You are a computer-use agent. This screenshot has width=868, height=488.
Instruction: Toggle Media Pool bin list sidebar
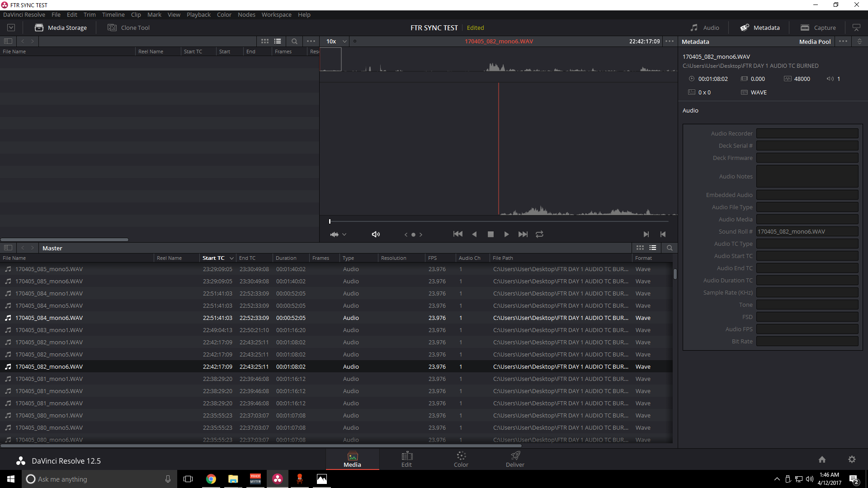click(x=8, y=248)
